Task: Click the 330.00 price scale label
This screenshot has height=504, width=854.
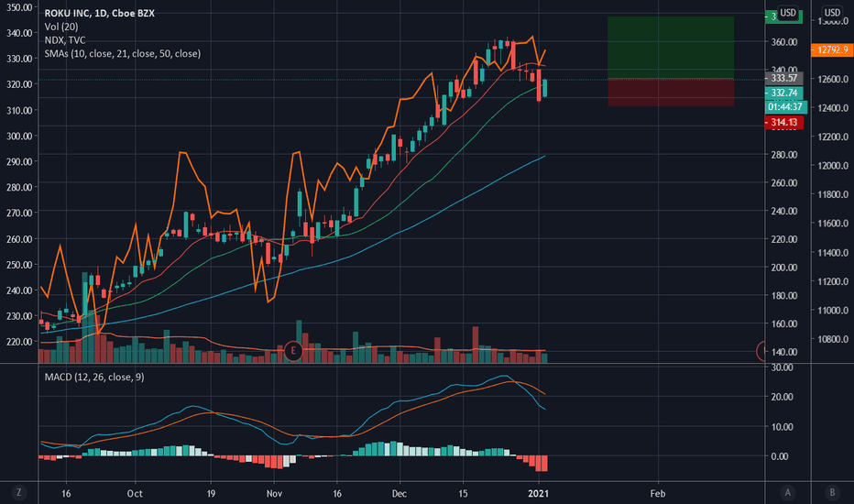Action: coord(19,59)
